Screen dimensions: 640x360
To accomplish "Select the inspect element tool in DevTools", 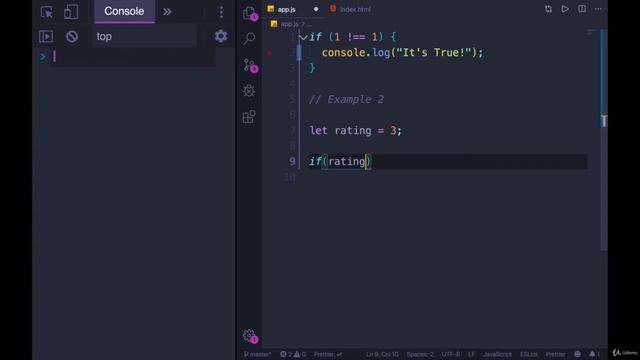I will pos(47,12).
